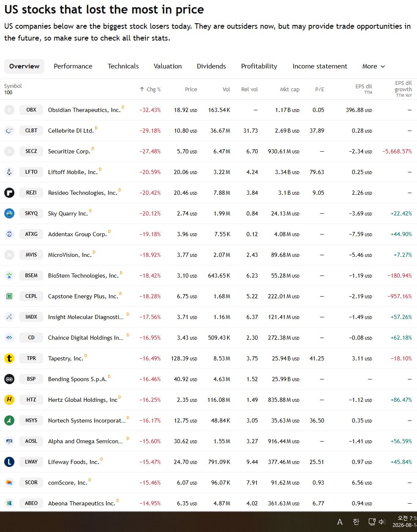
Task: Click the Mkt cap column header
Action: click(x=290, y=90)
